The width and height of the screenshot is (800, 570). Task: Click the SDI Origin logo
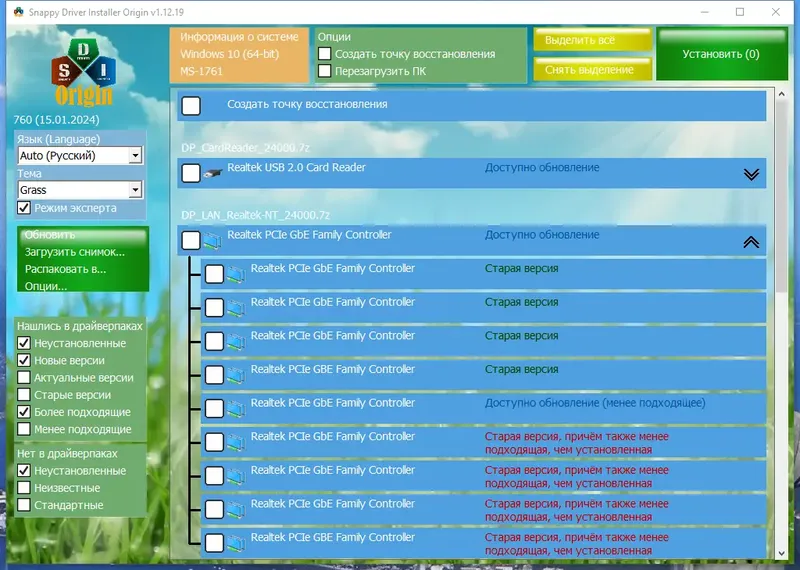point(83,72)
